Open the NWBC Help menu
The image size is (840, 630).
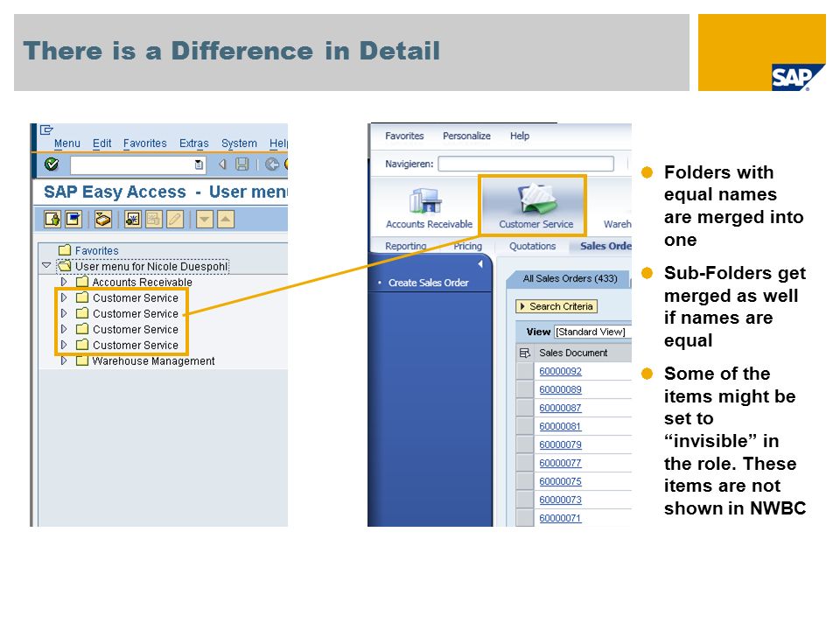click(520, 136)
